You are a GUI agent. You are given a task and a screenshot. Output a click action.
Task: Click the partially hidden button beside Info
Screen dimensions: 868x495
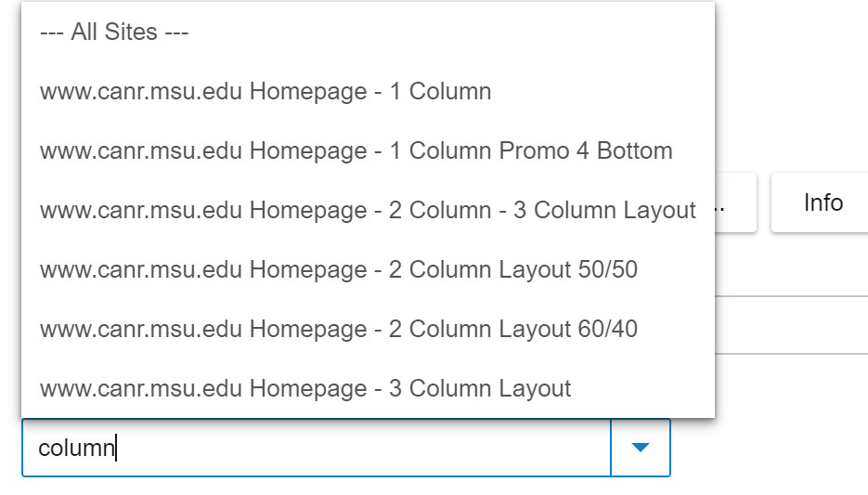tap(736, 202)
